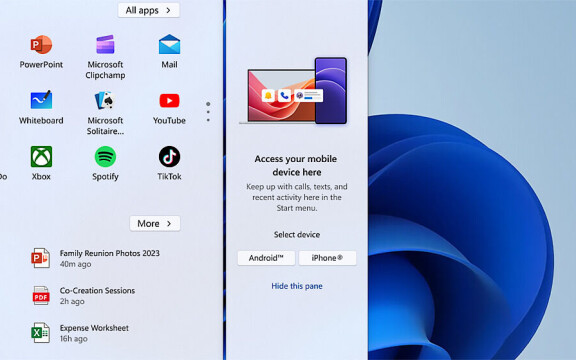Click the Co-Creation Sessions file name
This screenshot has height=360, width=576.
pos(97,290)
